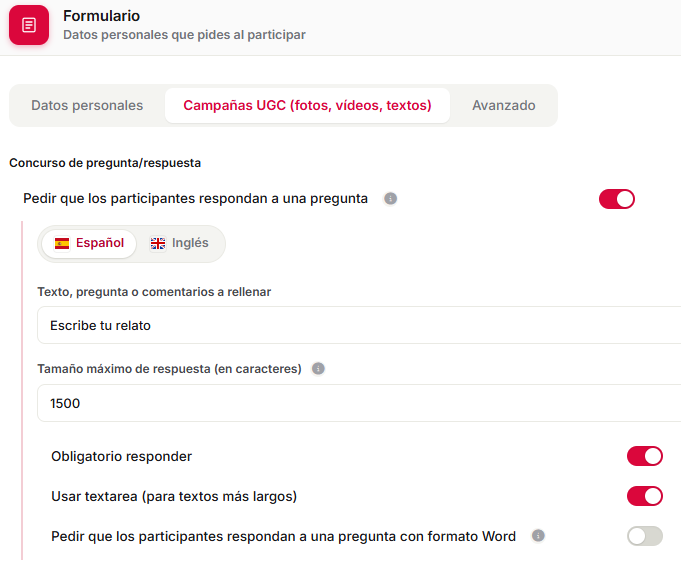Viewport: 681px width, 561px height.
Task: Click the Formulario heading text
Action: [x=101, y=16]
